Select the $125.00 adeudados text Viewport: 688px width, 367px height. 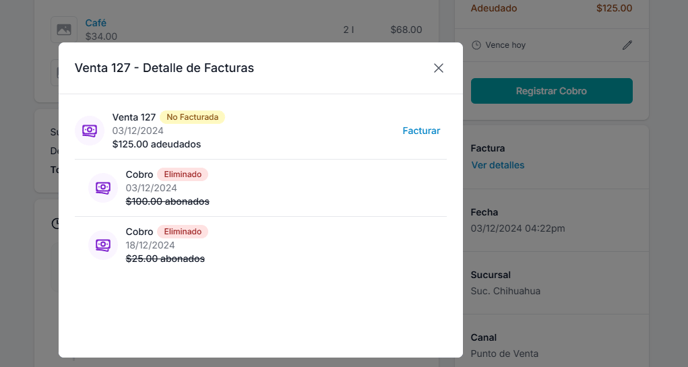[x=156, y=144]
